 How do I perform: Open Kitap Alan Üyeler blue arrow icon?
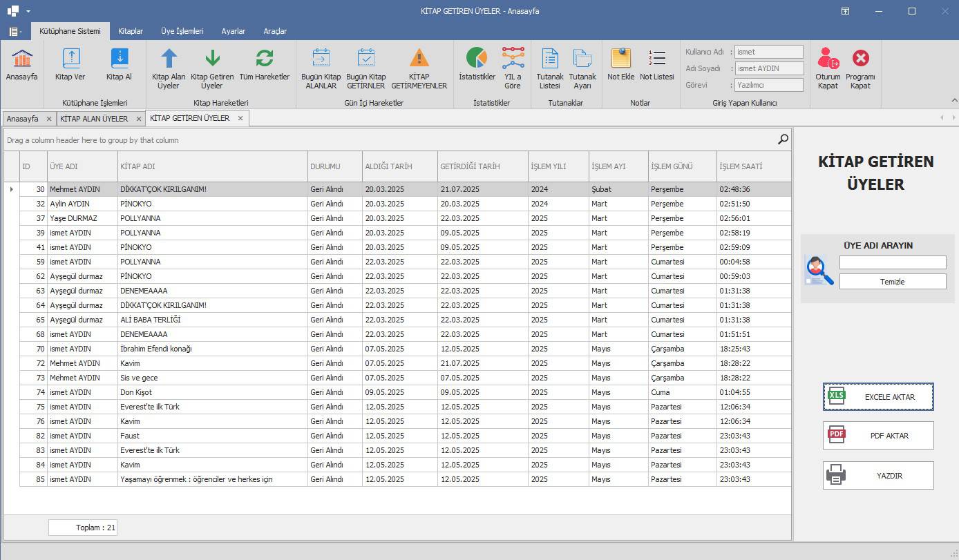click(x=169, y=59)
